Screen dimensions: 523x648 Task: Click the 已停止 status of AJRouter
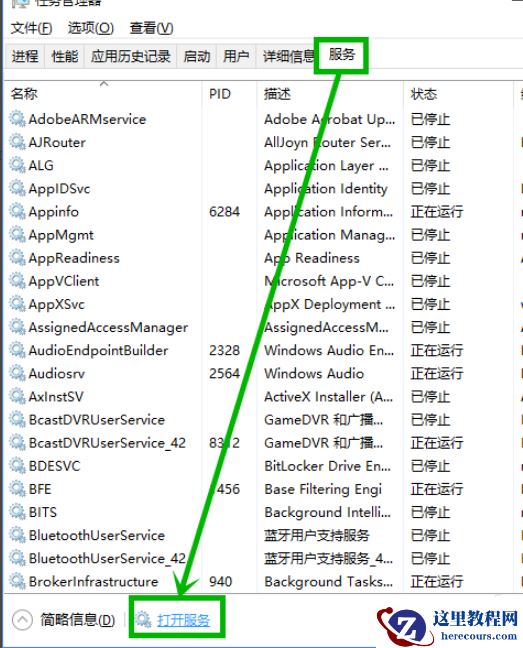tap(430, 142)
